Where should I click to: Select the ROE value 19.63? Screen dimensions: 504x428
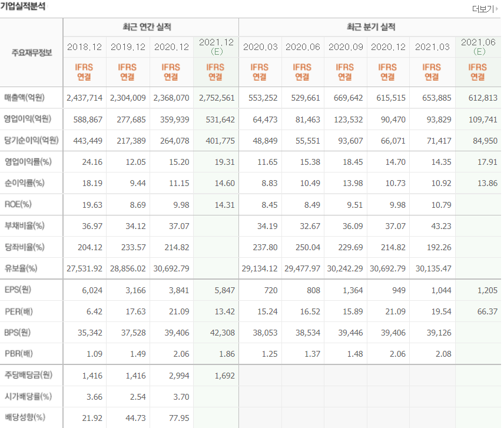(x=92, y=205)
